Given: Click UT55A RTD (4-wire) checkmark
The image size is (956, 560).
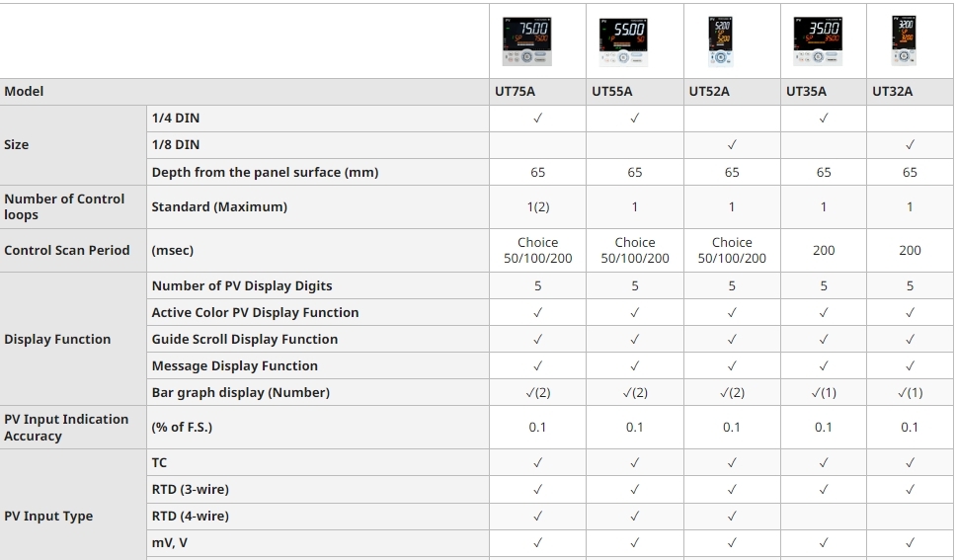Looking at the screenshot, I should point(635,517).
